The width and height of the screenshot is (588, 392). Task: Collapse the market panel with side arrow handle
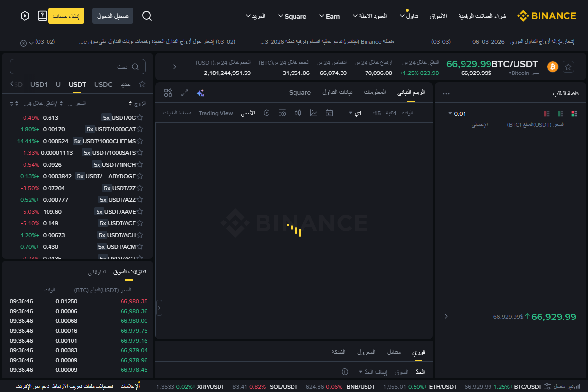(x=159, y=308)
